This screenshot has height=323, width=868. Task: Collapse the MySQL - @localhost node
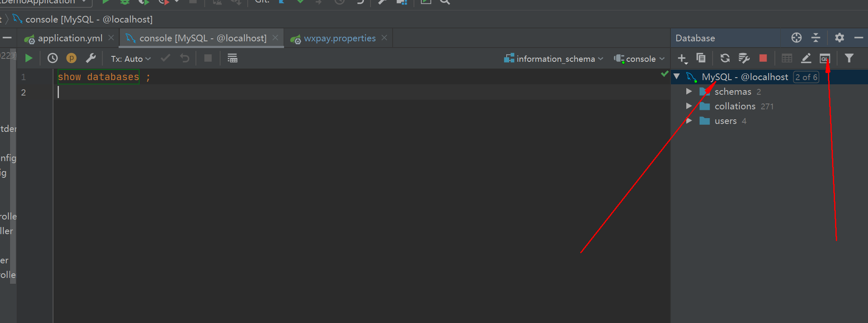pos(677,77)
